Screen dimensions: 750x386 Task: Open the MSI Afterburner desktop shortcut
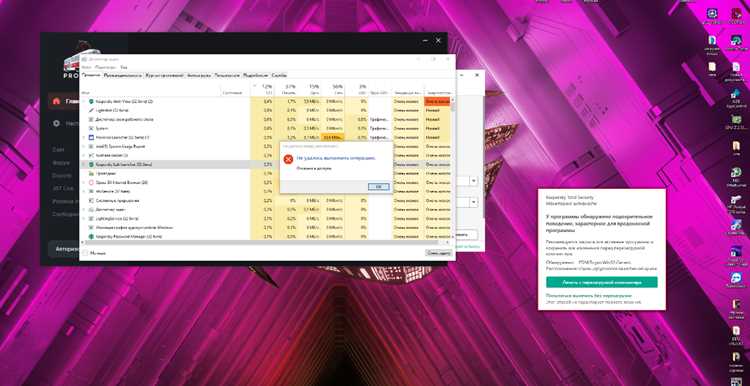[736, 175]
